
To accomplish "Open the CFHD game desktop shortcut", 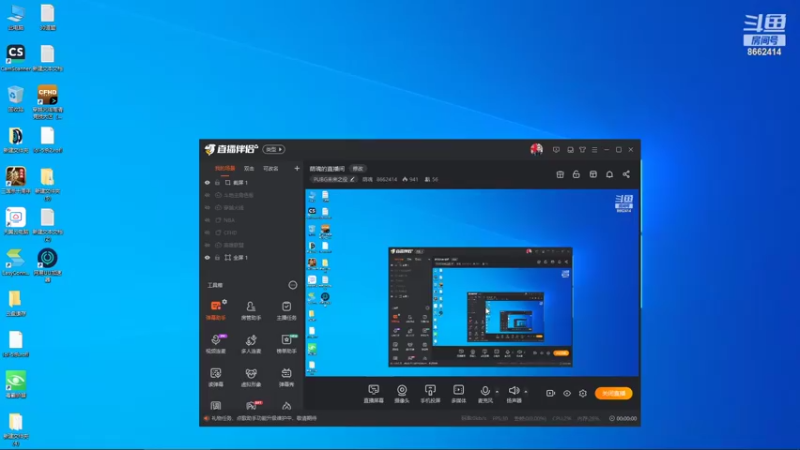I will click(x=47, y=102).
